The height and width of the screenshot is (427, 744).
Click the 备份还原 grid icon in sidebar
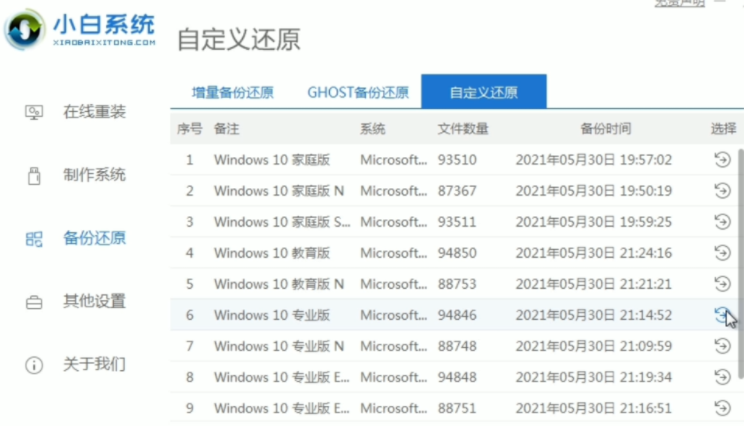pos(34,239)
